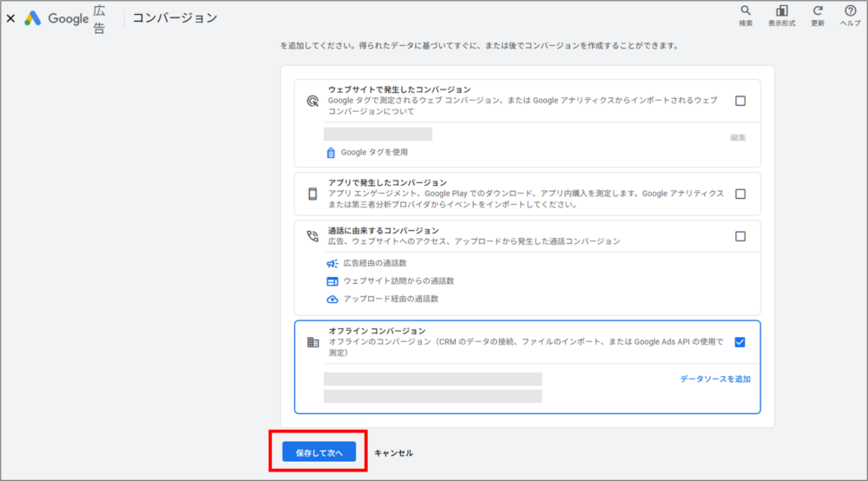
Task: Open the display format (表示形式) icon
Action: click(x=781, y=11)
